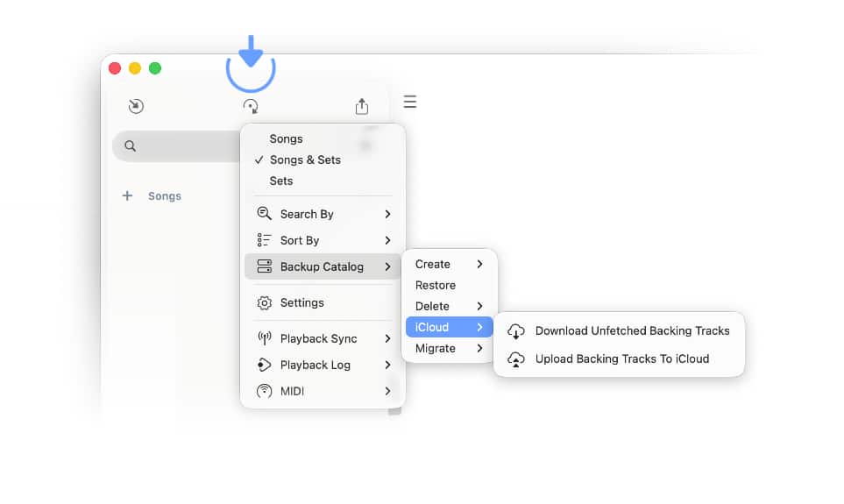Click the Backup Catalog drive icon
This screenshot has height=504, width=844.
[x=265, y=266]
